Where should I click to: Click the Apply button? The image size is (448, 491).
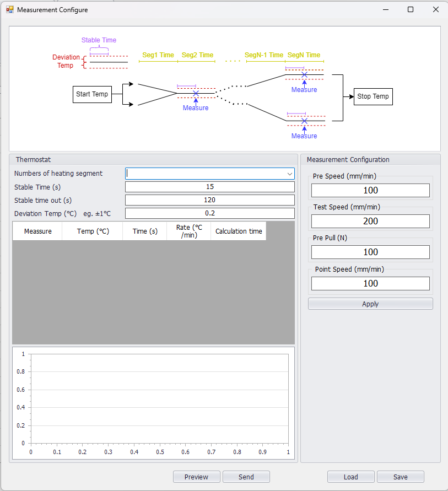click(x=370, y=304)
